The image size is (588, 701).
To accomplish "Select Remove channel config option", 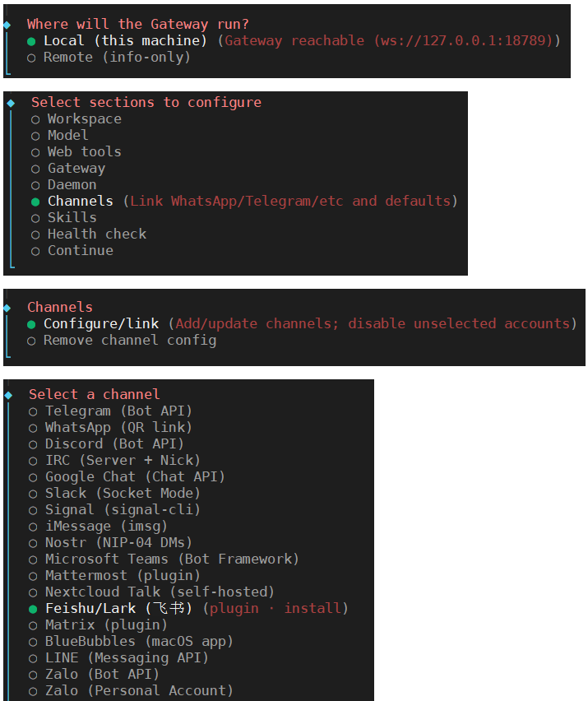I will tap(122, 341).
